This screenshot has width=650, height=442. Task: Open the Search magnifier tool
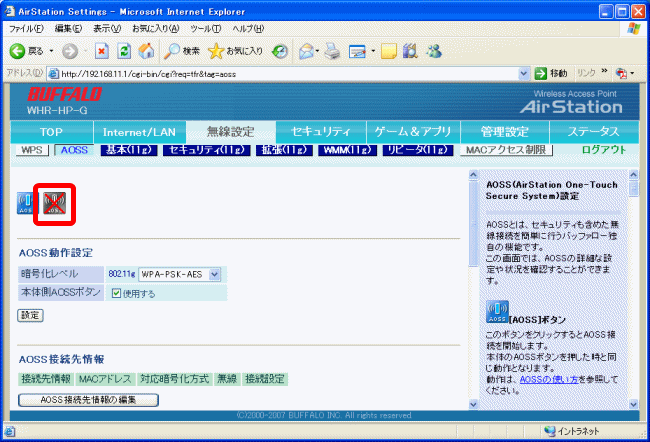tap(171, 51)
